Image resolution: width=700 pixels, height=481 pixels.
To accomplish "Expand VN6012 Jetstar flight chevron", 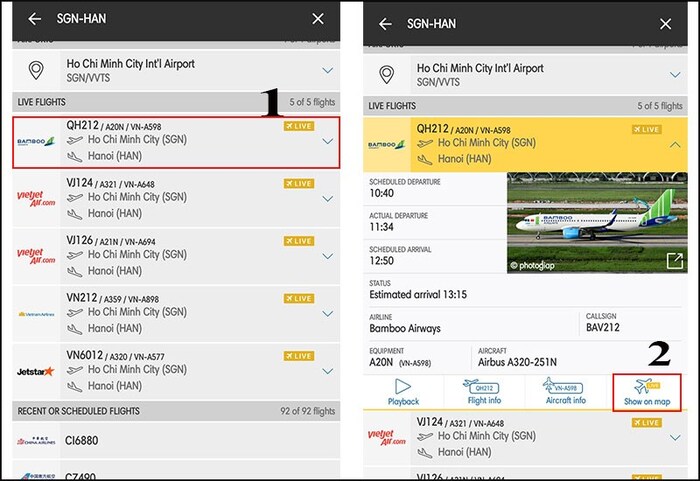I will (327, 371).
